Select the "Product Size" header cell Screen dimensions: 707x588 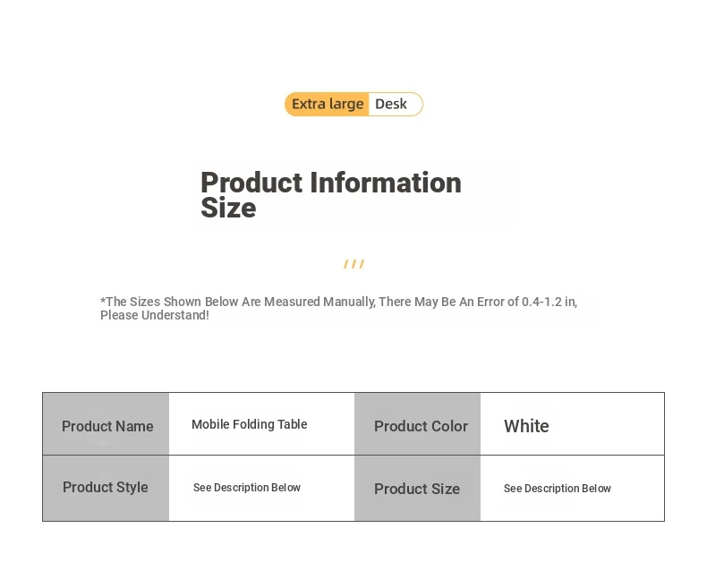[x=417, y=489]
